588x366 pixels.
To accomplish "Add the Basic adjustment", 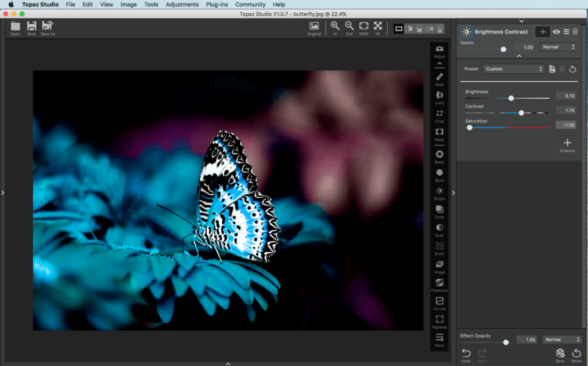I will 439,157.
